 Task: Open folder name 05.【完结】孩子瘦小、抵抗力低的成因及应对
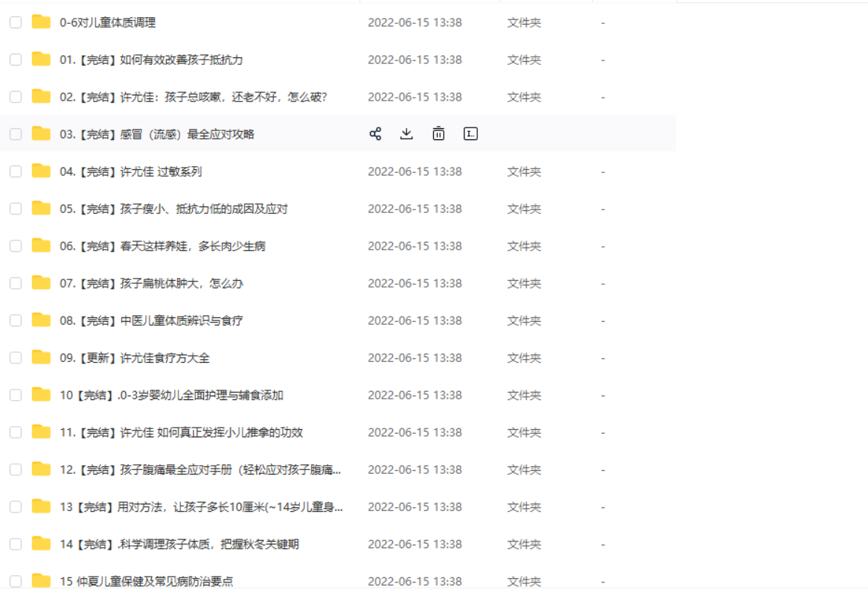pos(173,209)
